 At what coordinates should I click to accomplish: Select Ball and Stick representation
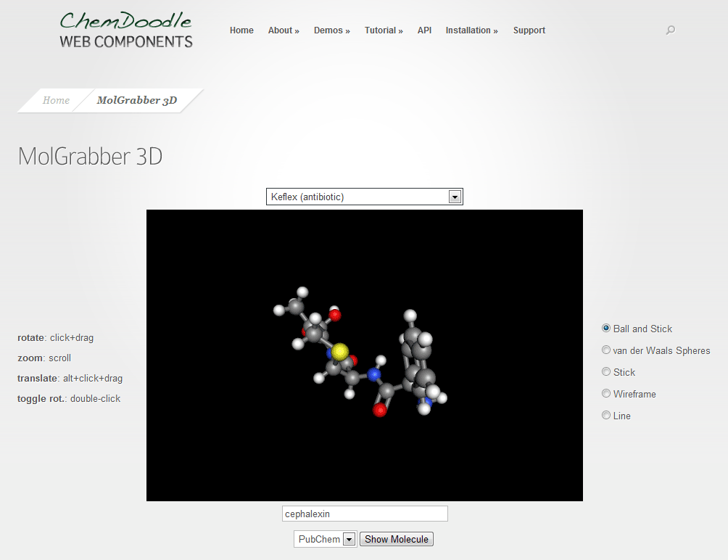606,329
